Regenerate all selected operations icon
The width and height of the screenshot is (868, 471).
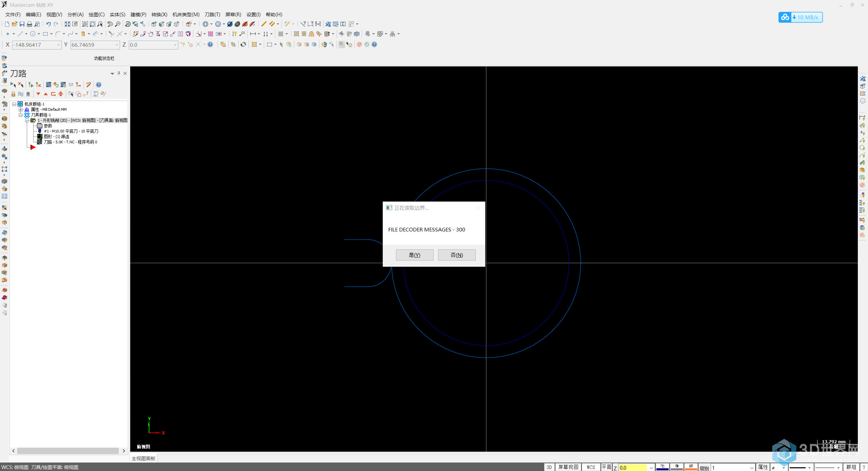[x=31, y=85]
